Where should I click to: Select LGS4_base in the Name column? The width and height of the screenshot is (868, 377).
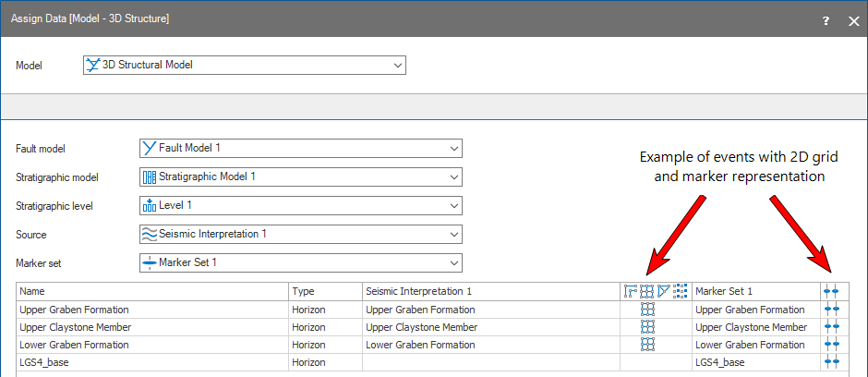click(44, 362)
